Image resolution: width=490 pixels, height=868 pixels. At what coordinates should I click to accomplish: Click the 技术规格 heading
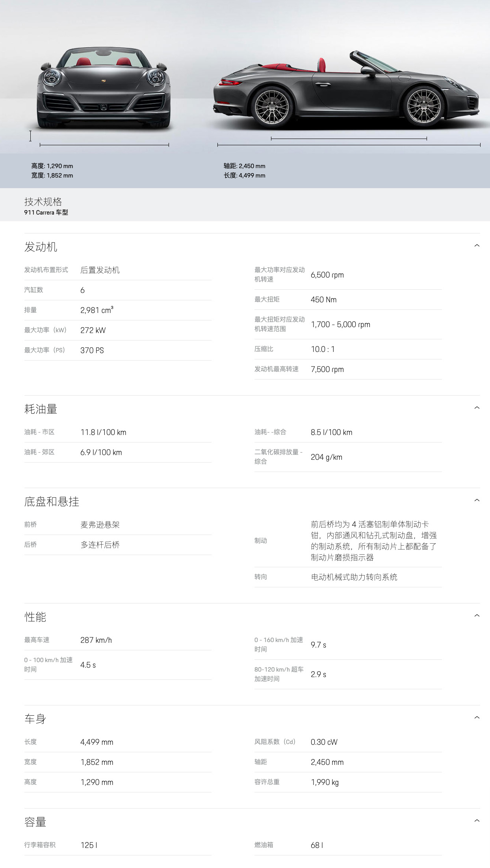43,202
